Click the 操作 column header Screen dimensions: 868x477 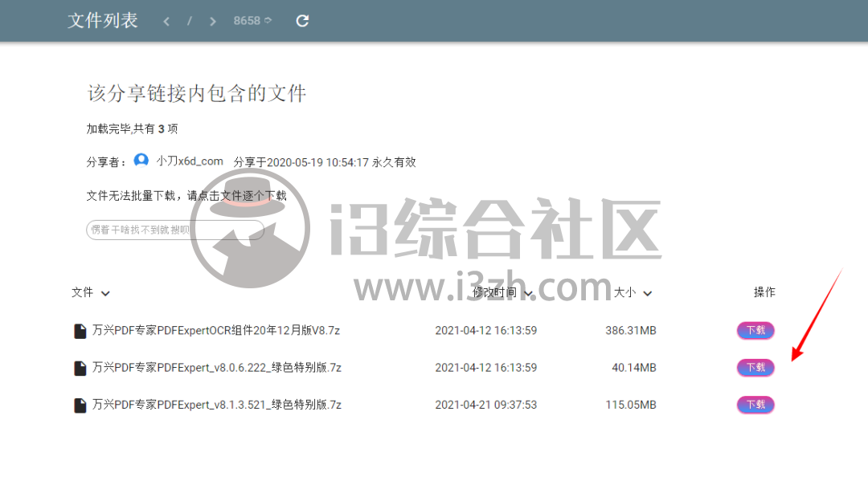coord(764,292)
